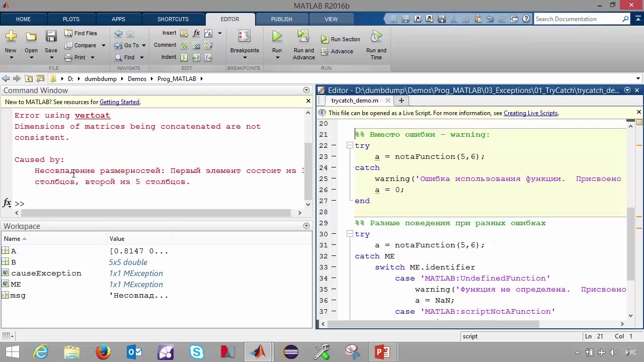Click the Command Window horizontal scrollbar
Screen dimensions: 644x362
point(157,213)
